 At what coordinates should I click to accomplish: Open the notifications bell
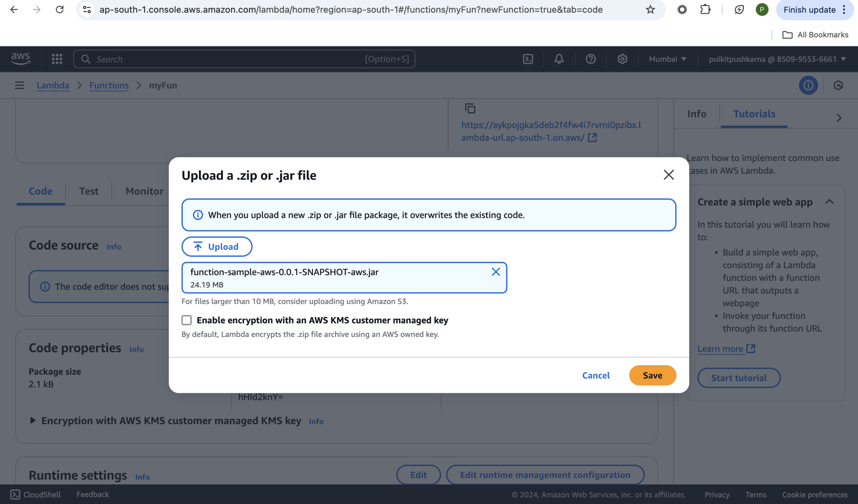coord(559,59)
